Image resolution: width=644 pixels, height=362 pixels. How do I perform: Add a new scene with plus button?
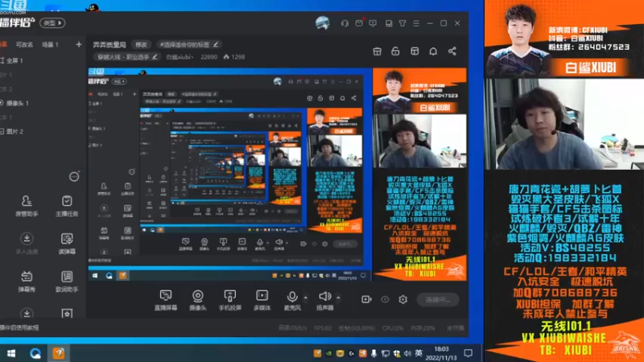click(78, 44)
